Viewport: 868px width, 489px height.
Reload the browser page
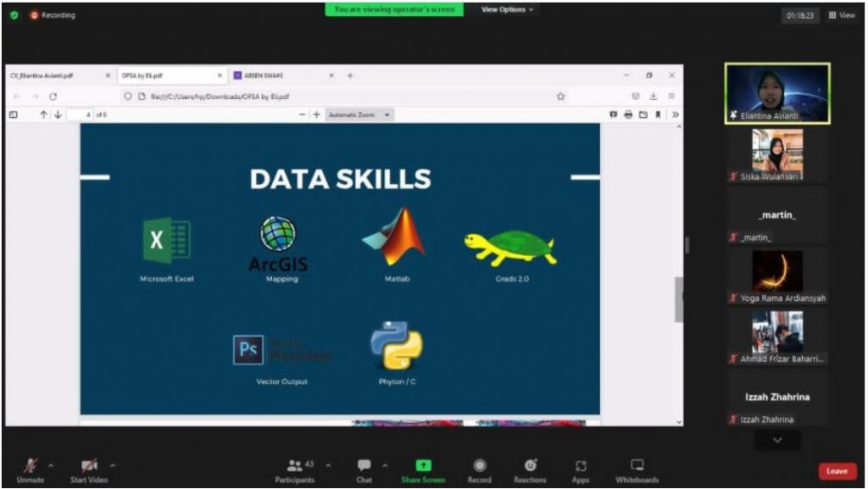coord(53,97)
